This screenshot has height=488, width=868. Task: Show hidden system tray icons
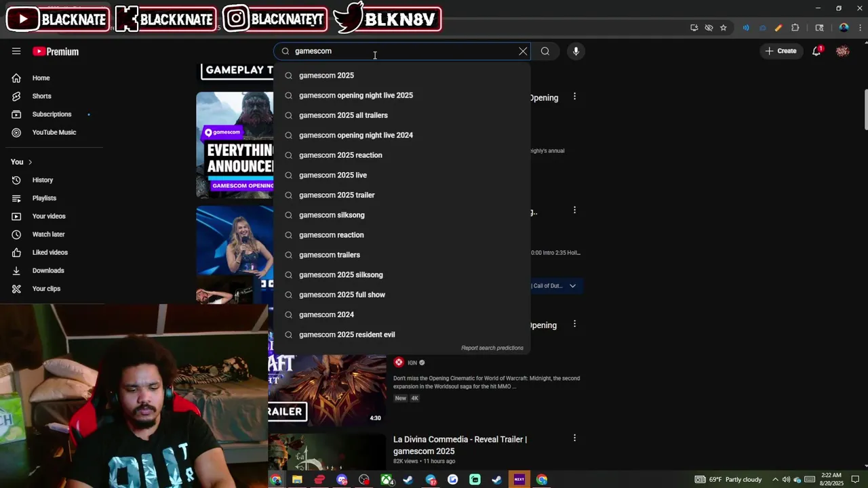[x=776, y=480]
